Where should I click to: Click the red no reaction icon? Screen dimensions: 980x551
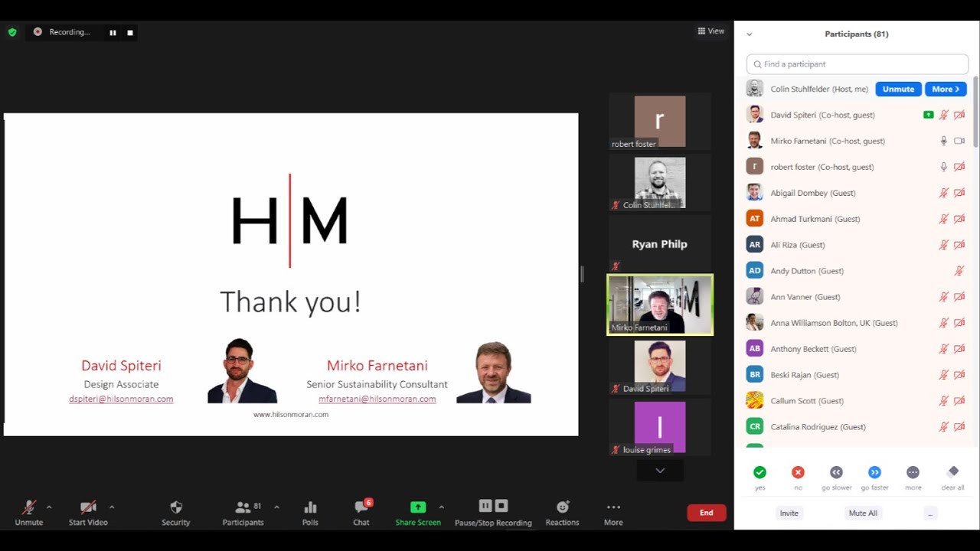(798, 472)
